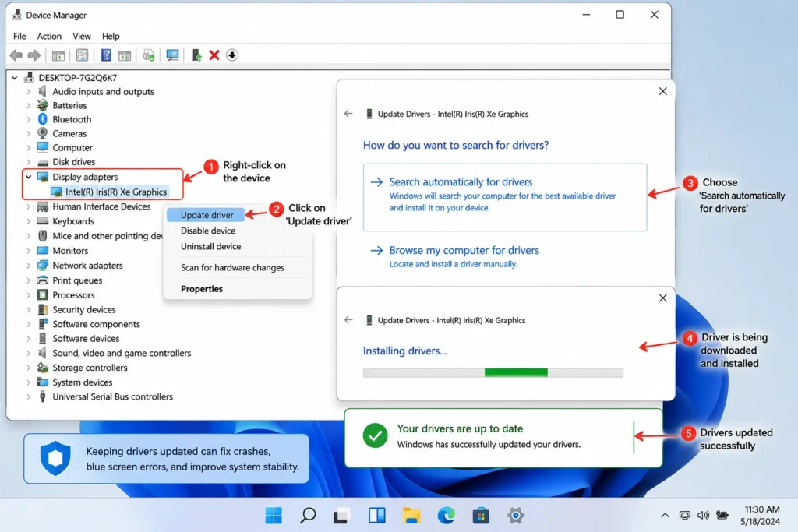Open the View menu
The height and width of the screenshot is (532, 798).
coord(81,36)
